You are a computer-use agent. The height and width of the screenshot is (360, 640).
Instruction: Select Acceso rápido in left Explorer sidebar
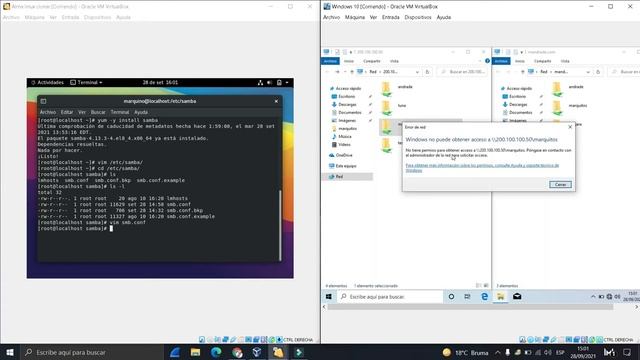point(345,88)
